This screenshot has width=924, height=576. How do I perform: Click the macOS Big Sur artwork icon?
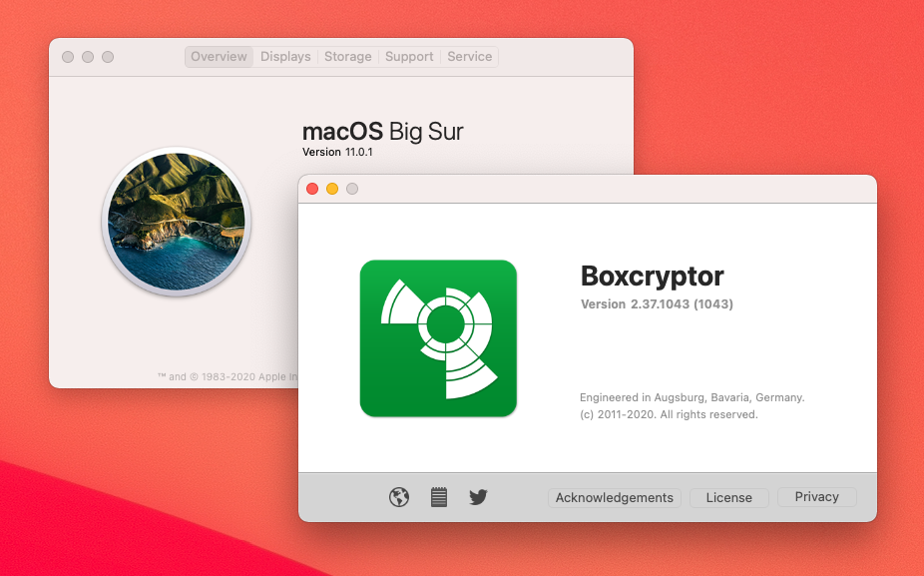pyautogui.click(x=177, y=221)
